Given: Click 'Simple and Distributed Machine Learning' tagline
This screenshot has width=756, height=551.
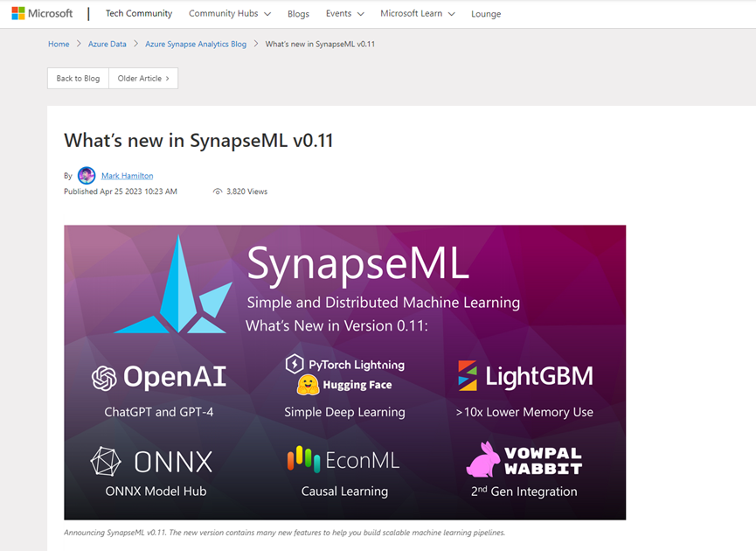Looking at the screenshot, I should click(384, 303).
